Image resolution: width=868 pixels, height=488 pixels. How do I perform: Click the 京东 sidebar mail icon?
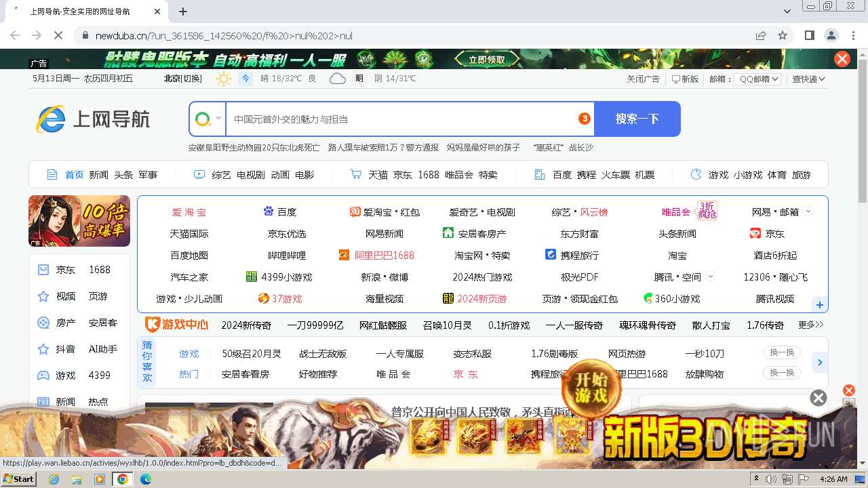pyautogui.click(x=43, y=270)
